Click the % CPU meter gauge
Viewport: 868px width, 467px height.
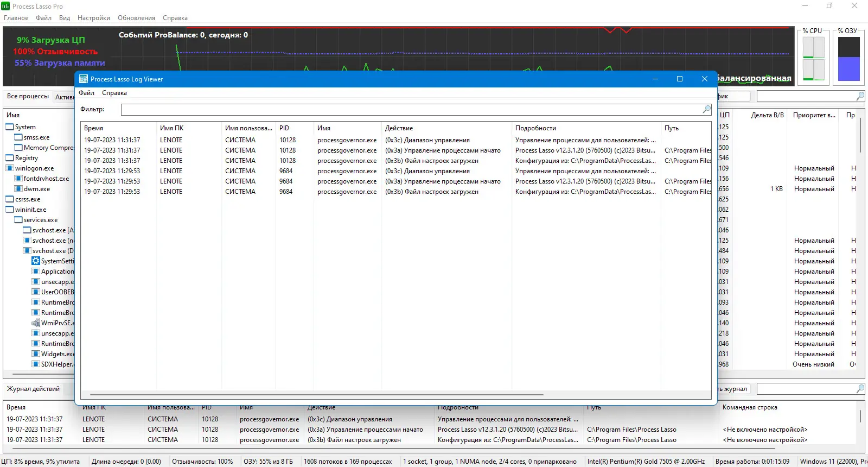[813, 58]
